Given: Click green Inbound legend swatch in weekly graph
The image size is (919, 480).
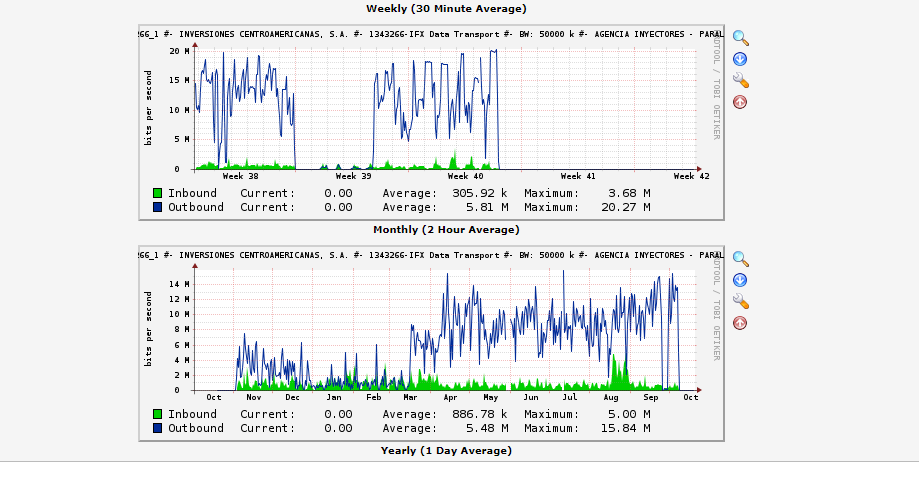Looking at the screenshot, I should click(158, 193).
